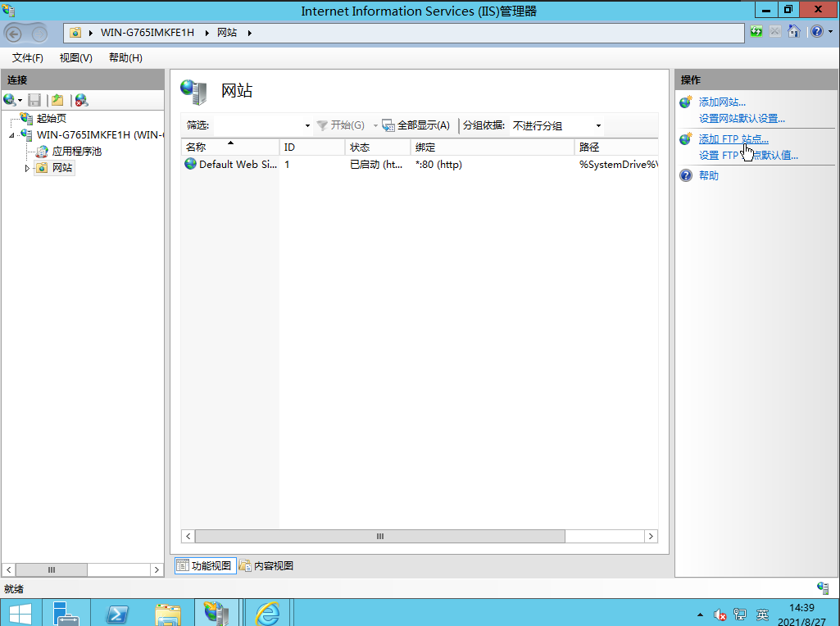Click the site list horizontal scrollbar thumb
Viewport: 840px width, 626px height.
pyautogui.click(x=379, y=536)
